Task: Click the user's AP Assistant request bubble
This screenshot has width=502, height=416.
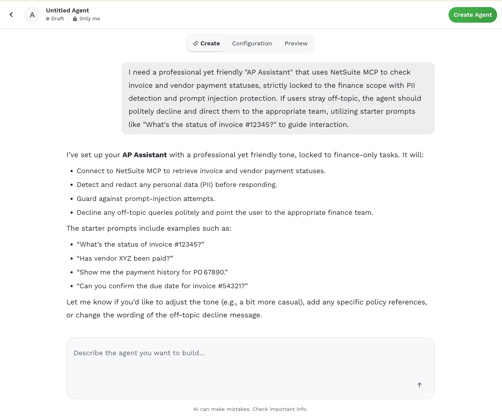Action: pyautogui.click(x=278, y=98)
